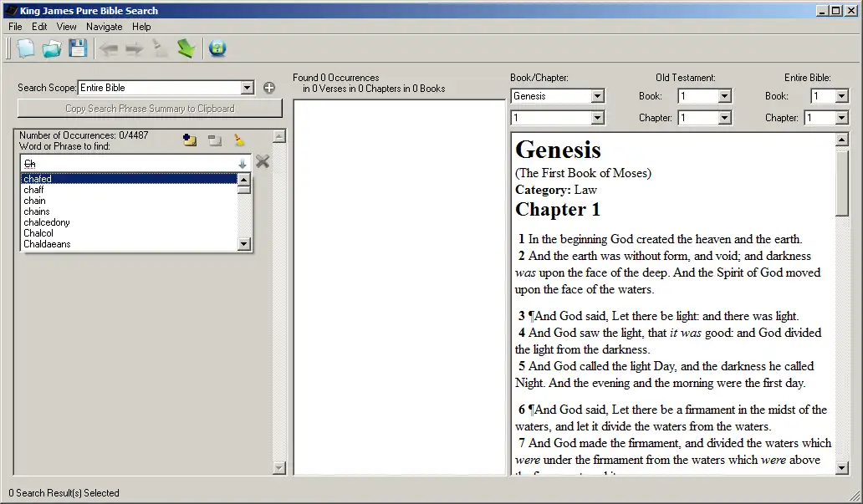Screen dimensions: 863x504
Task: Click suggestion list scroll up arrow
Action: tap(244, 180)
